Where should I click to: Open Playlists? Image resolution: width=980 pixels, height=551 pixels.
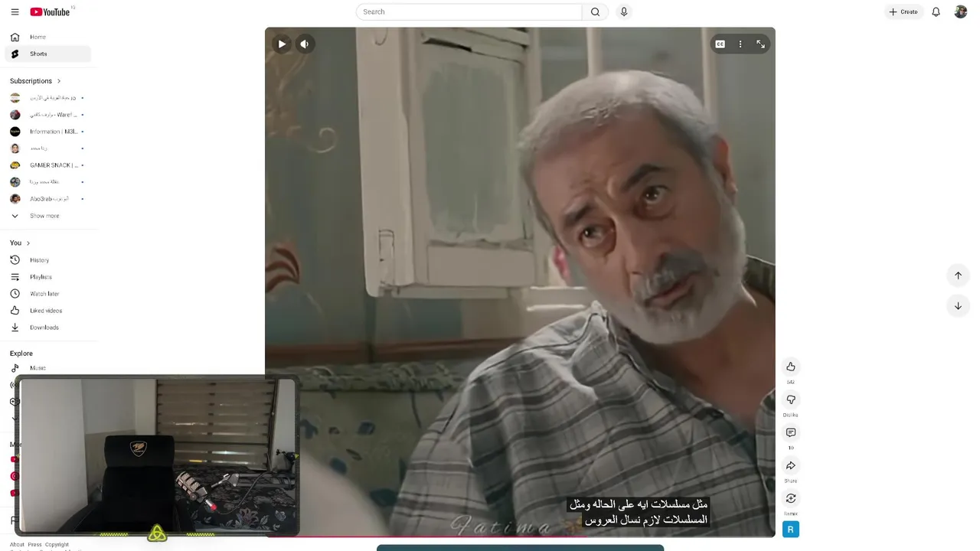coord(47,277)
